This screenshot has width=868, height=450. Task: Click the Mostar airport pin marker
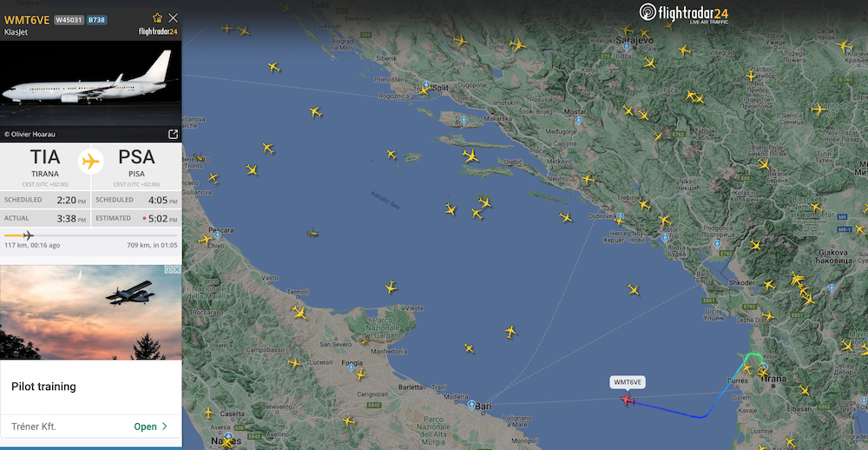(578, 120)
